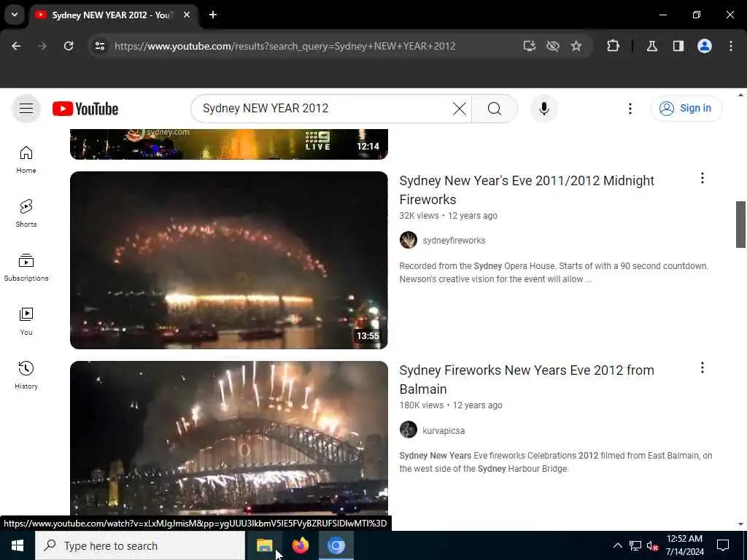Play the 12:14 LIVE video thumbnail
The width and height of the screenshot is (747, 560).
228,144
